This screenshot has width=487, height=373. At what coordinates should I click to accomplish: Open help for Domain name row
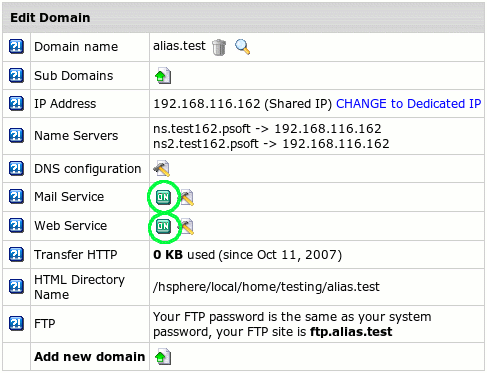coord(16,47)
